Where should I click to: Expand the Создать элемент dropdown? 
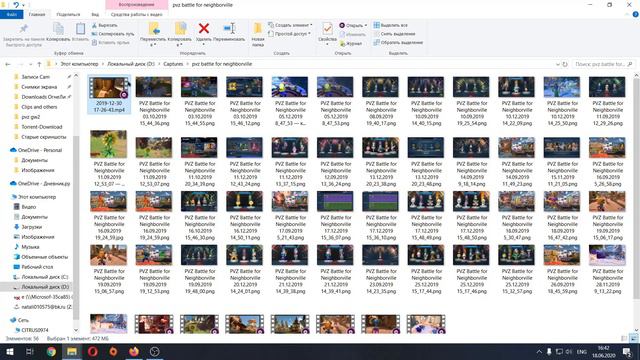(x=290, y=25)
